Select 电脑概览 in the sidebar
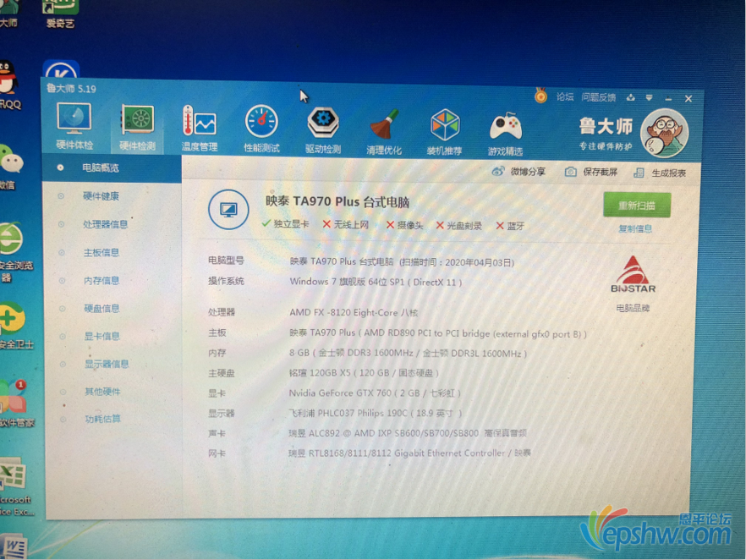 click(112, 168)
